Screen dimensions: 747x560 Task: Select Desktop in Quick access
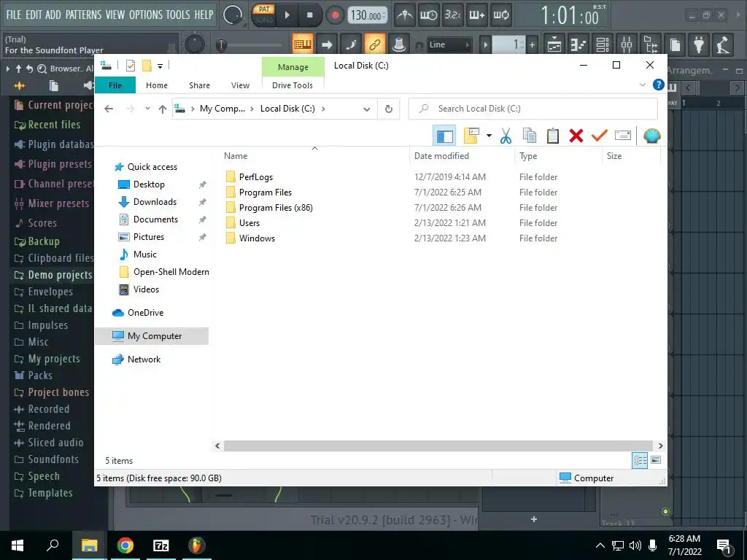tap(149, 184)
